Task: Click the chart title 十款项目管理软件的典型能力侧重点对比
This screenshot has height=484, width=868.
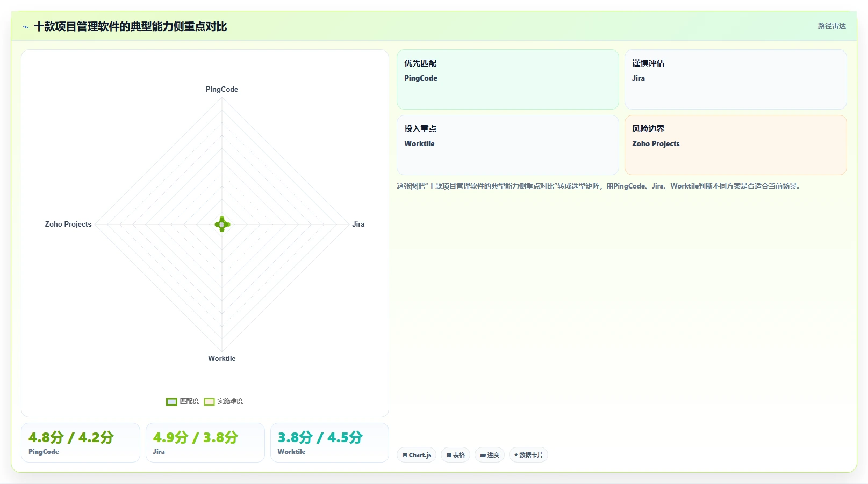Action: [x=130, y=27]
